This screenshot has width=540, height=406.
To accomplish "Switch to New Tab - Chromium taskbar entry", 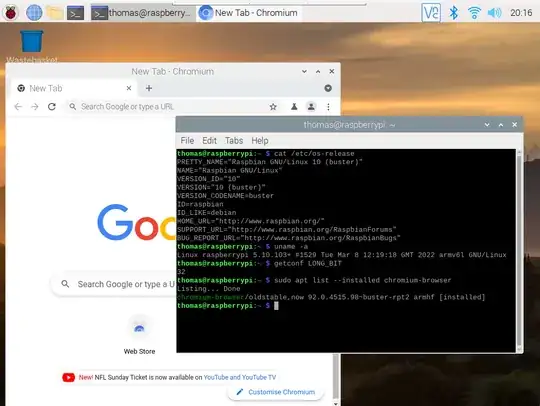I will [249, 13].
